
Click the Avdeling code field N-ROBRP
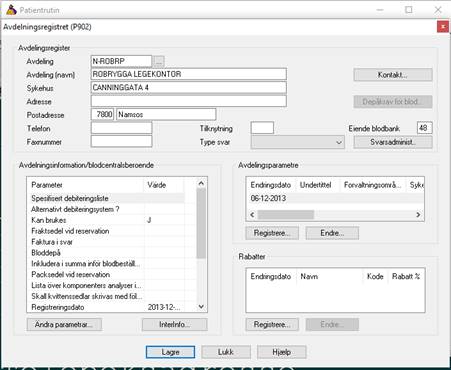click(x=121, y=61)
